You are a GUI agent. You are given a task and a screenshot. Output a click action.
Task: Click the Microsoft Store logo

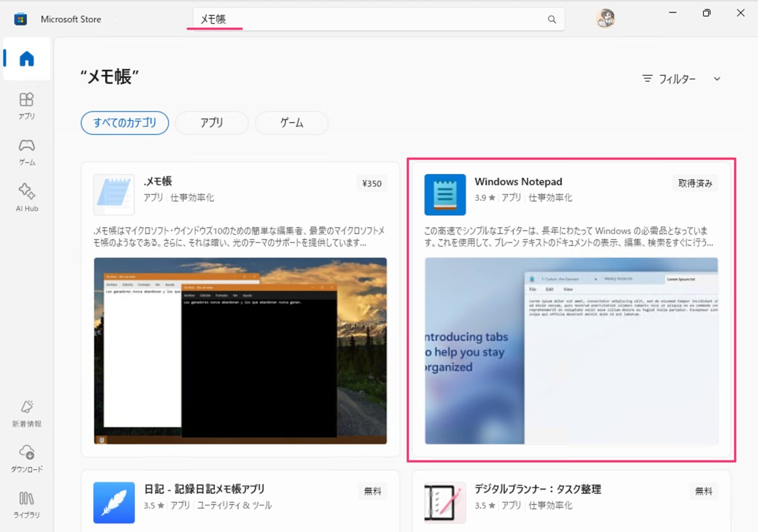point(20,18)
